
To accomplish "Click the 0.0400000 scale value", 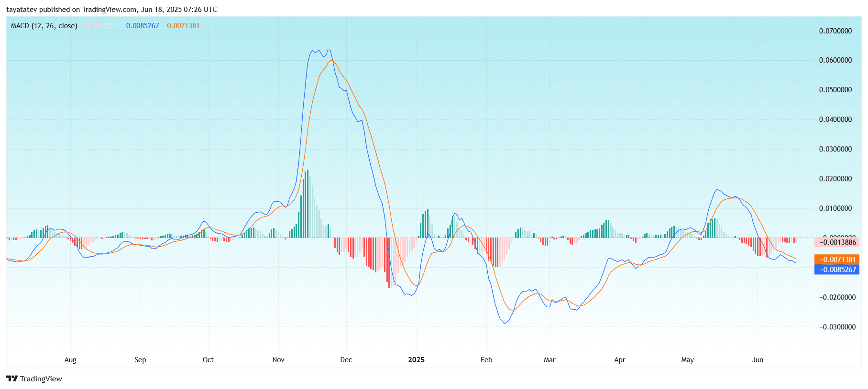I will click(835, 119).
